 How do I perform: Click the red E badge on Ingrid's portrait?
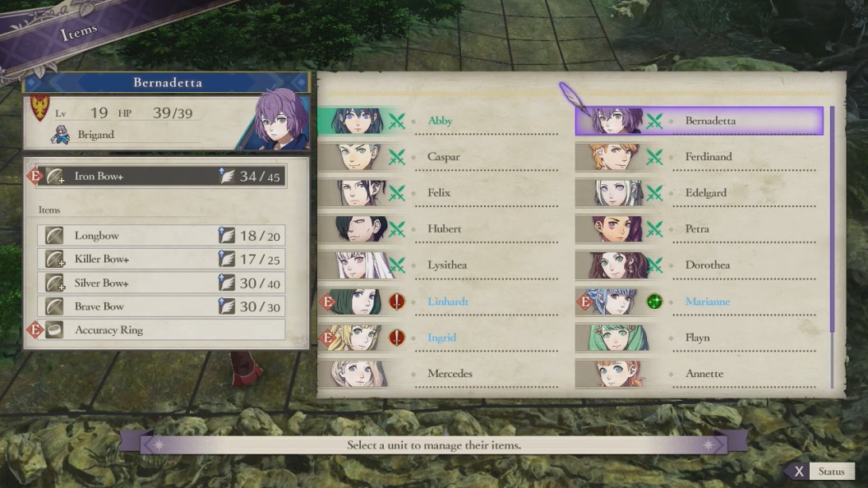(x=328, y=338)
